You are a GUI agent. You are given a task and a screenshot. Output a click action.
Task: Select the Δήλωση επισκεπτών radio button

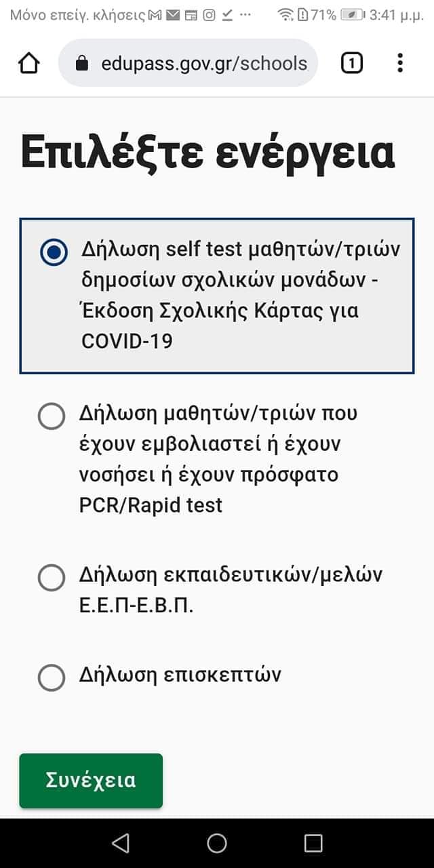pyautogui.click(x=52, y=677)
